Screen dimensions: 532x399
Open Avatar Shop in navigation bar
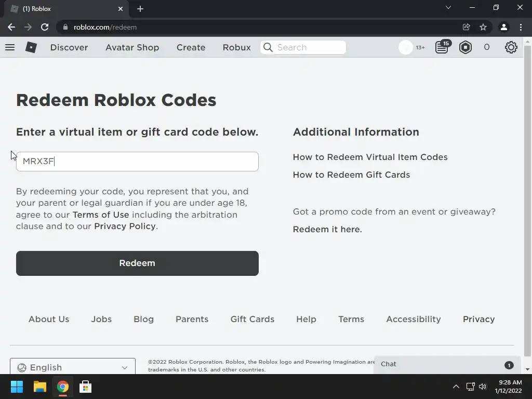(132, 47)
